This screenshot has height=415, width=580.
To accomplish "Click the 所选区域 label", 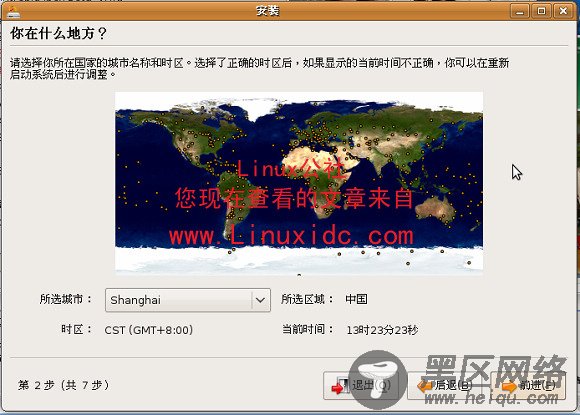I will point(307,299).
